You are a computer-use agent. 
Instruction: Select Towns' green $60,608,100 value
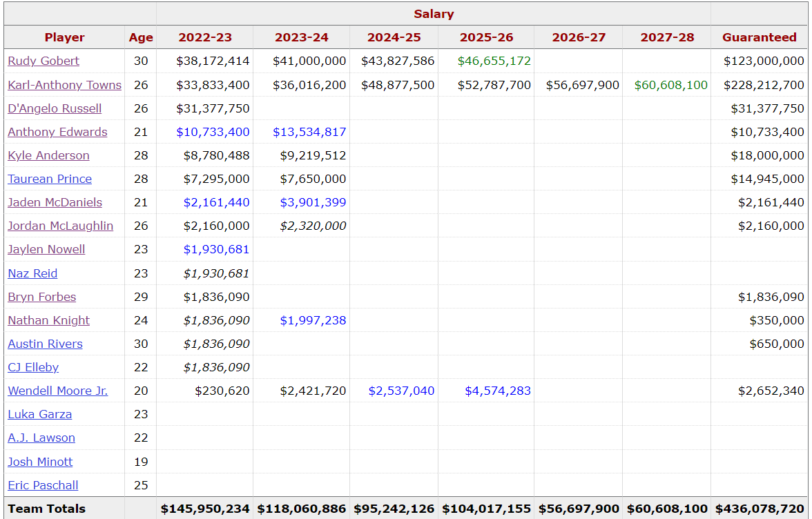point(670,85)
